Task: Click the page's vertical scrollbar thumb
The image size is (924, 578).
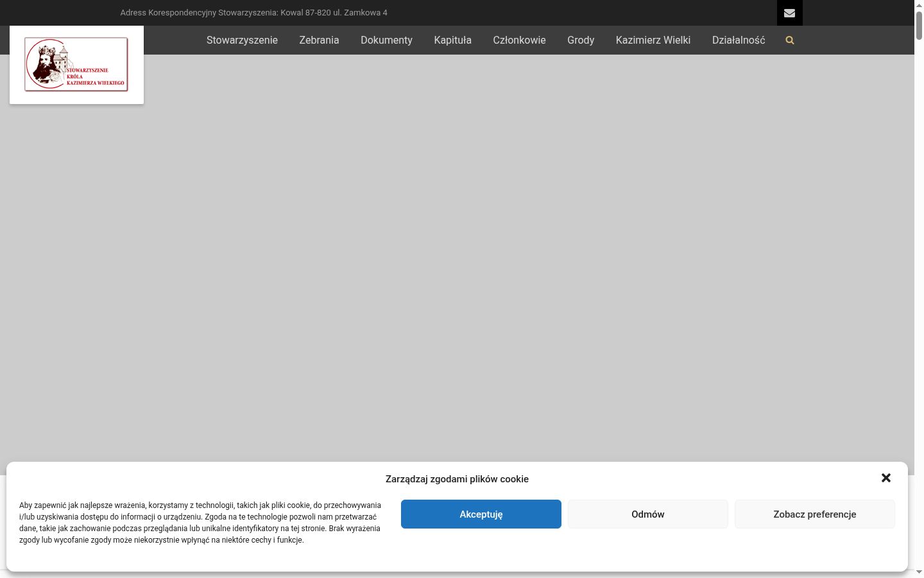Action: point(919,26)
